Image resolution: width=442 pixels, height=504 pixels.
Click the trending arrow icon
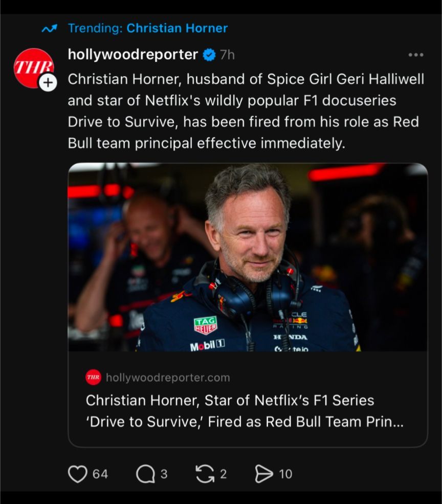point(49,29)
